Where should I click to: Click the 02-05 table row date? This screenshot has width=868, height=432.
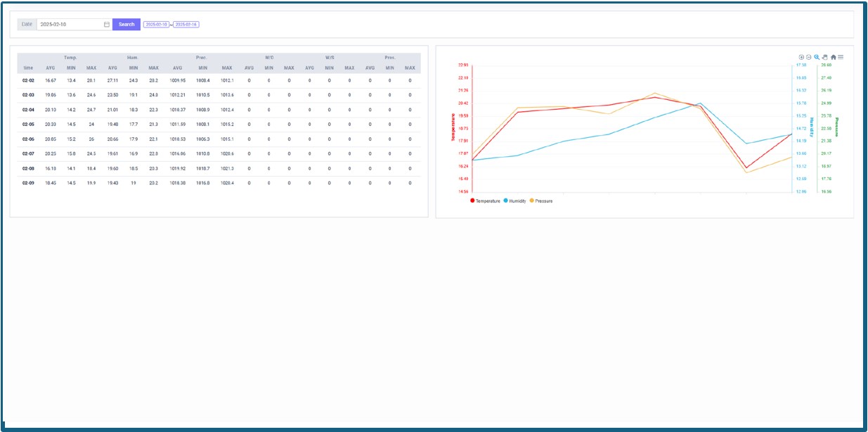click(x=28, y=125)
